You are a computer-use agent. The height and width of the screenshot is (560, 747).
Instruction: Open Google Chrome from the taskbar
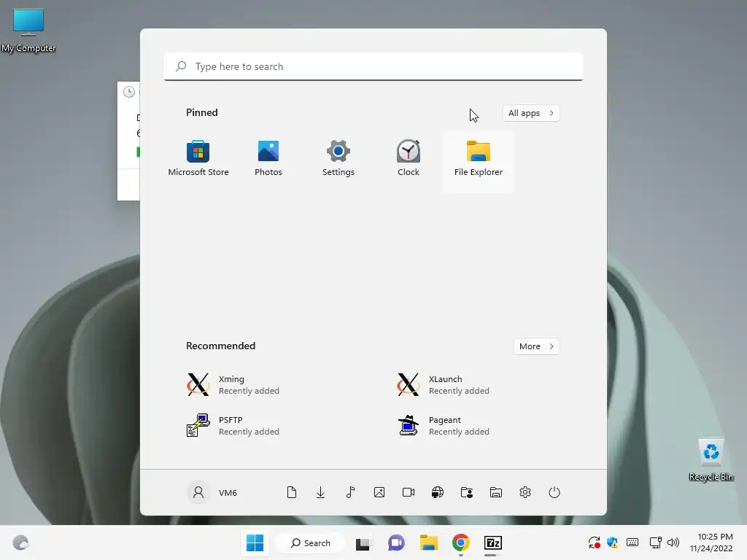(461, 542)
